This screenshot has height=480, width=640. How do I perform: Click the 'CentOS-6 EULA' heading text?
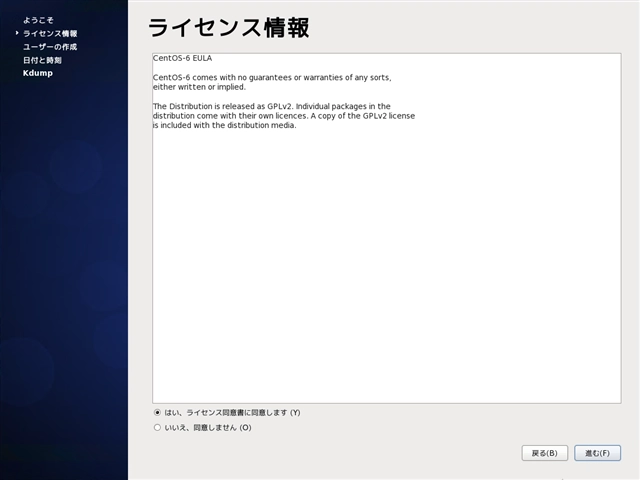tap(182, 58)
